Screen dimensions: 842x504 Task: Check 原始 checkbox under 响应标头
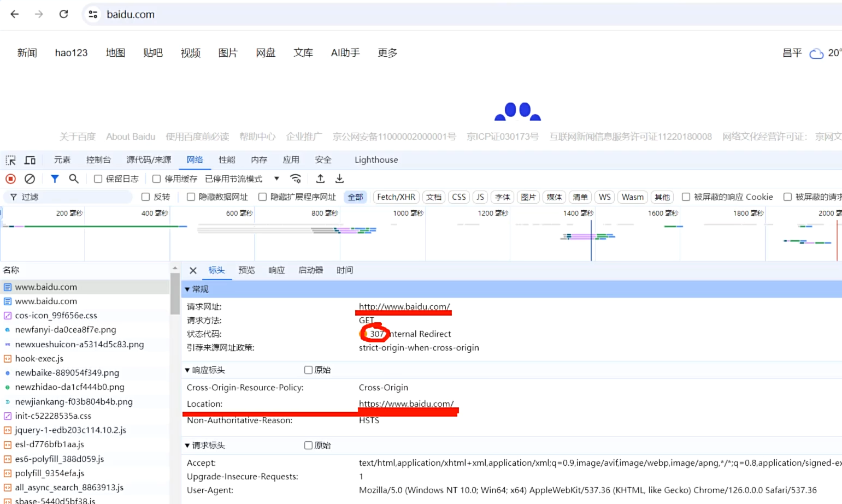309,370
